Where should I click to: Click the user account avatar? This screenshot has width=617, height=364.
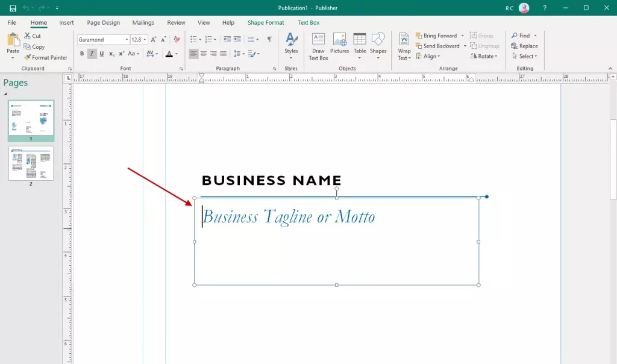pos(524,8)
